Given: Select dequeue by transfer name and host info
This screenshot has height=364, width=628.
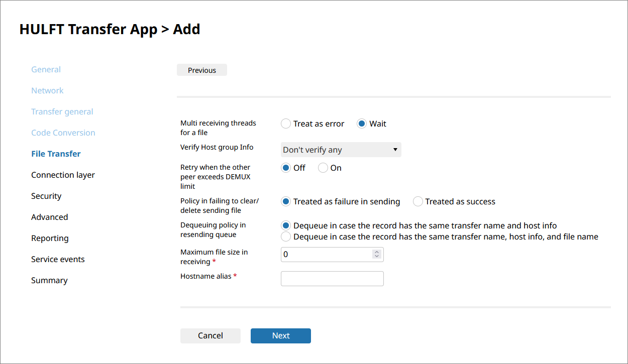Looking at the screenshot, I should [x=286, y=225].
